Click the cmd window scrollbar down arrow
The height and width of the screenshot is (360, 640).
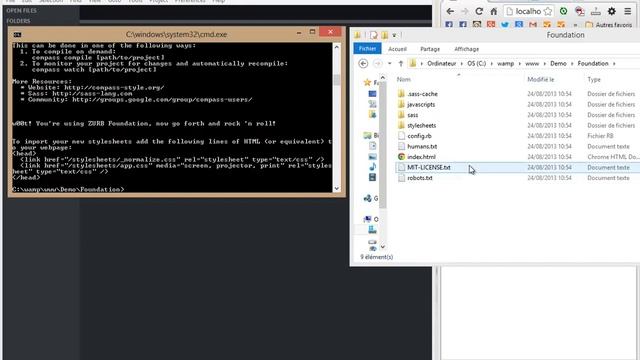pyautogui.click(x=337, y=188)
